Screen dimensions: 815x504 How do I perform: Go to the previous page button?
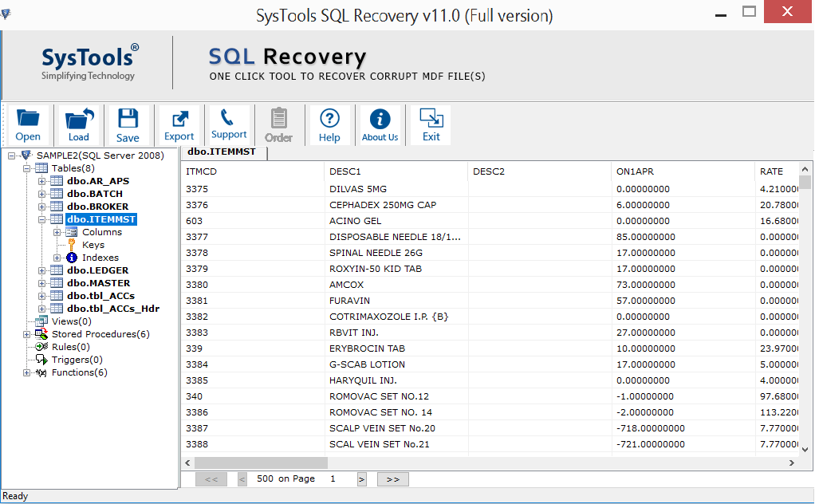coord(242,479)
